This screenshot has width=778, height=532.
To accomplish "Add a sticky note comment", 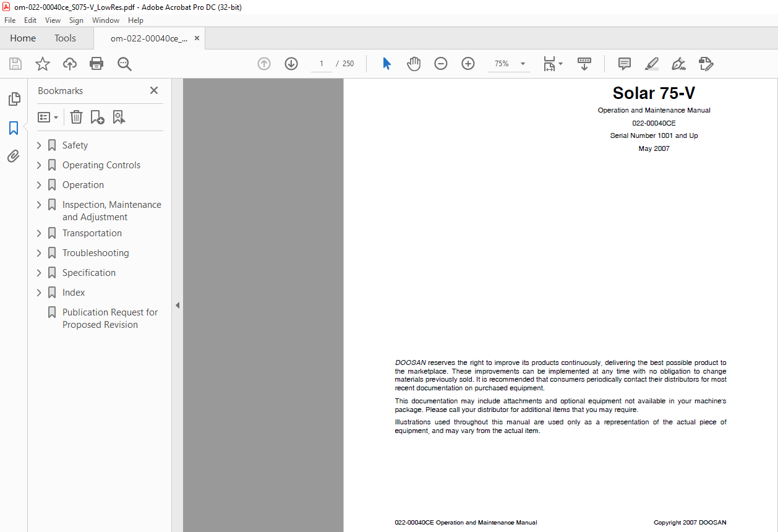I will tap(625, 64).
